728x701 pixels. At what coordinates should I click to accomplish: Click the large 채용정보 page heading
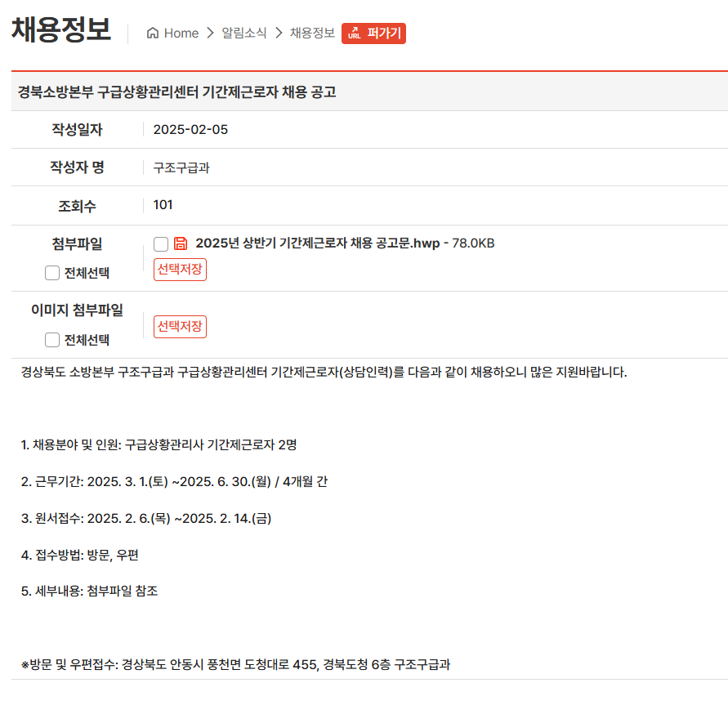tap(60, 30)
